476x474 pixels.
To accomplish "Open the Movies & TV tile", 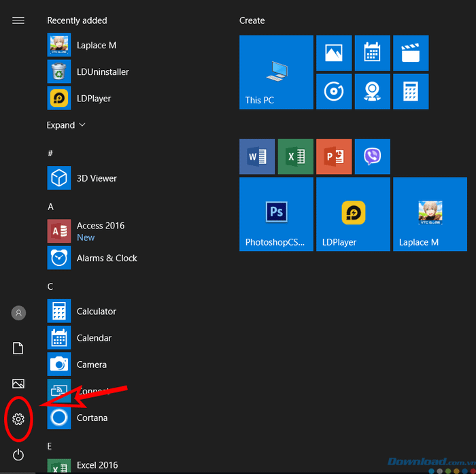I will 411,53.
